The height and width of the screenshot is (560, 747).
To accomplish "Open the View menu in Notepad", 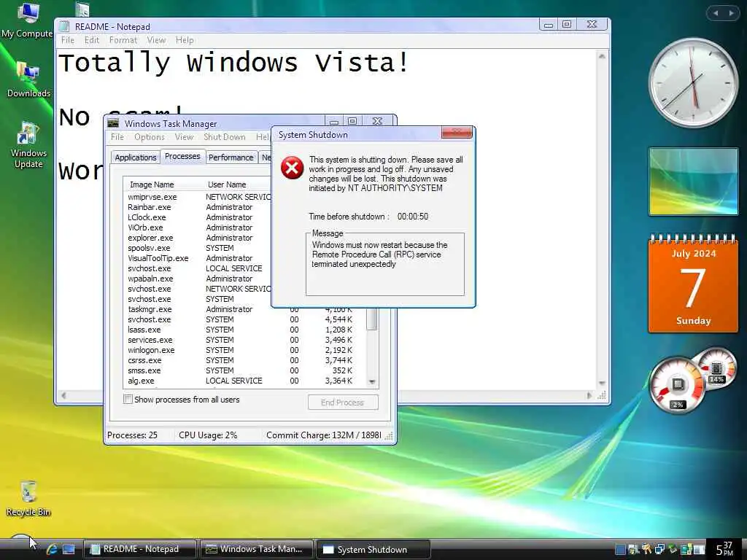I will coord(156,40).
